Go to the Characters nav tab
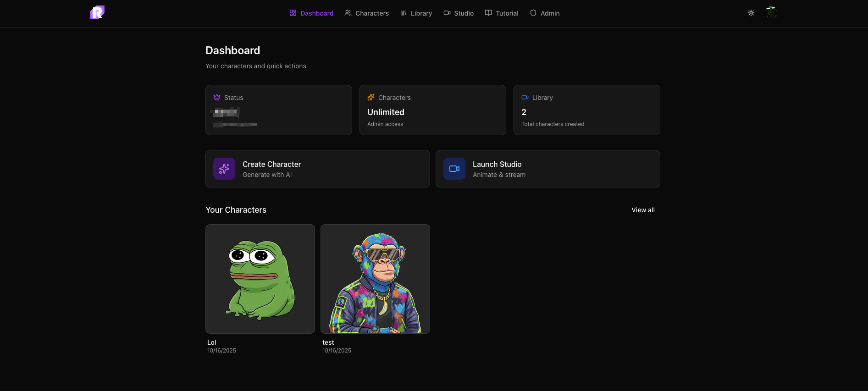 point(367,13)
